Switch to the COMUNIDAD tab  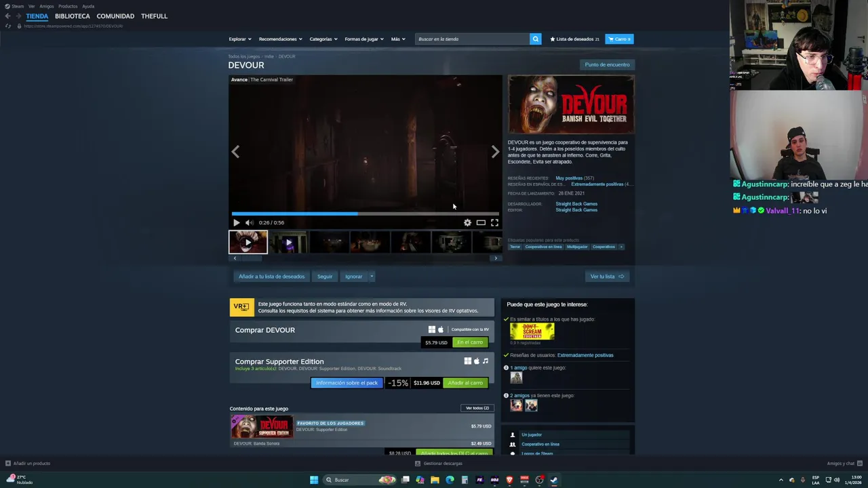click(115, 16)
